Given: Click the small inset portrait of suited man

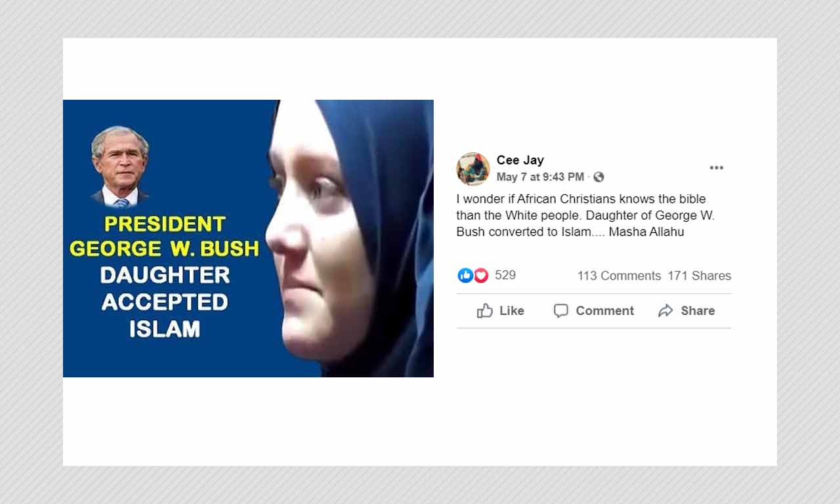Looking at the screenshot, I should point(120,166).
